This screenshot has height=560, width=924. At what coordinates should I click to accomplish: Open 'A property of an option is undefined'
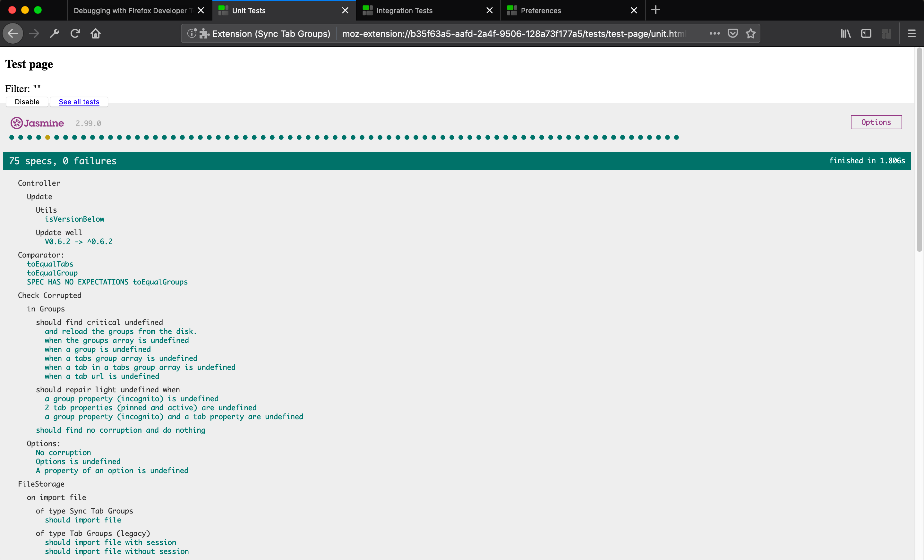(x=112, y=471)
